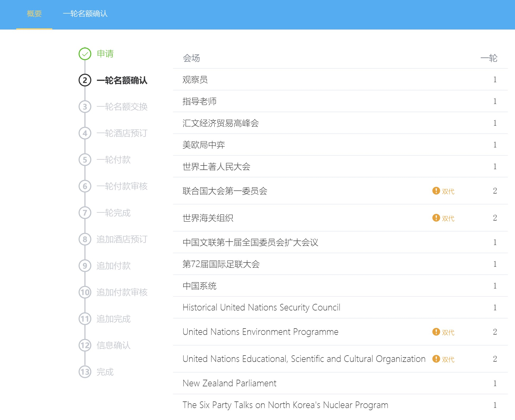Click step 4 circle icon

coord(85,133)
